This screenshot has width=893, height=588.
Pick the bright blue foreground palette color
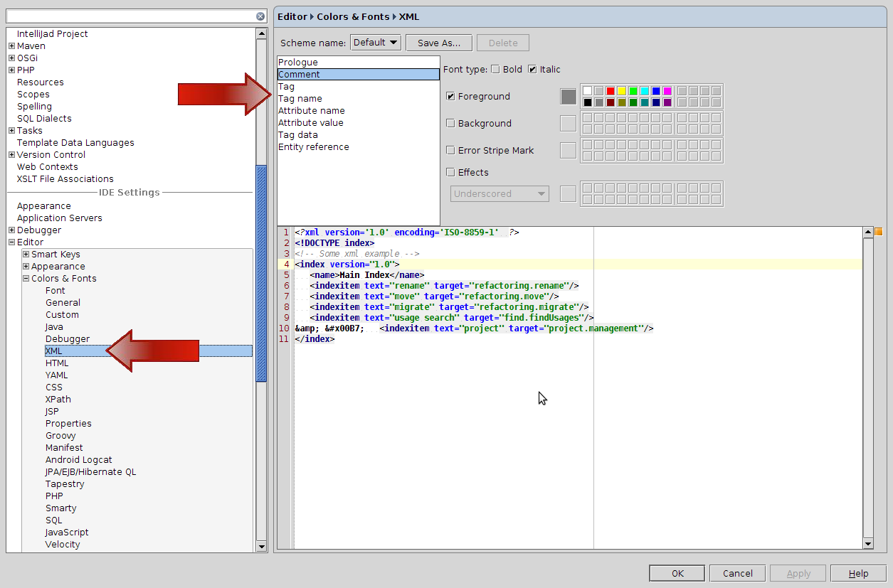[x=656, y=91]
